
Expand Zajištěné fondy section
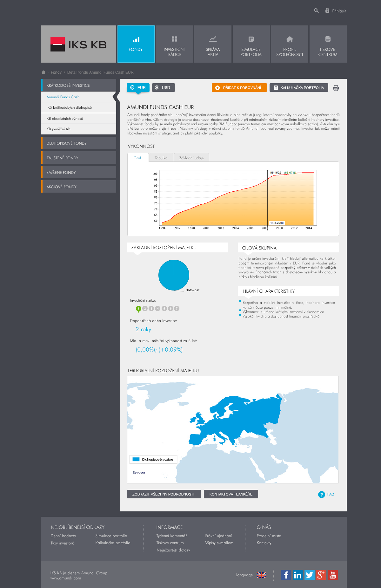coord(78,158)
